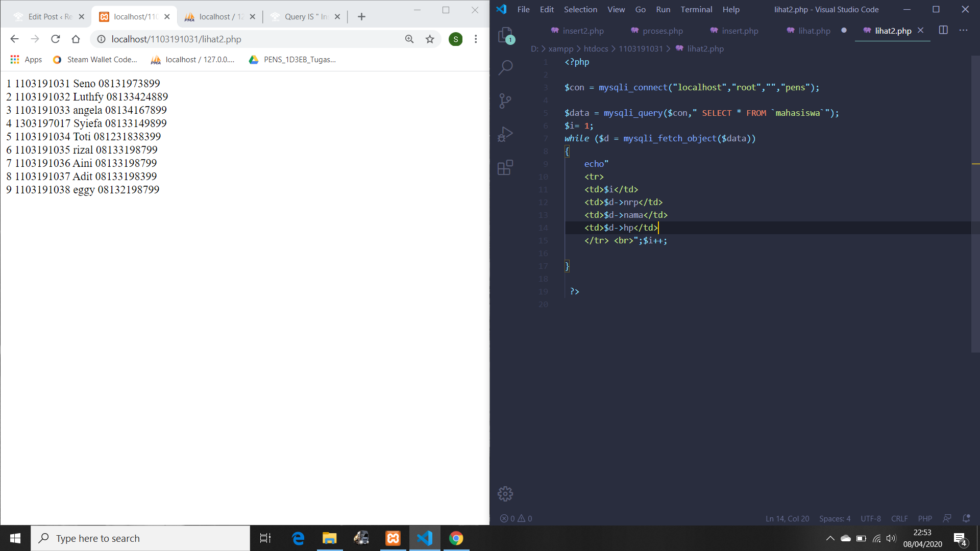Click the Run and Debug icon in sidebar

[x=506, y=133]
